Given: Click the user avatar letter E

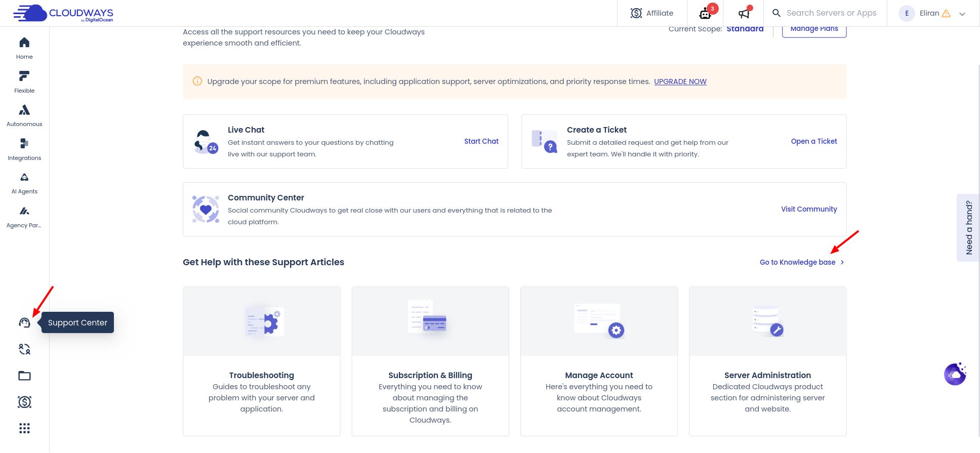Looking at the screenshot, I should [907, 13].
